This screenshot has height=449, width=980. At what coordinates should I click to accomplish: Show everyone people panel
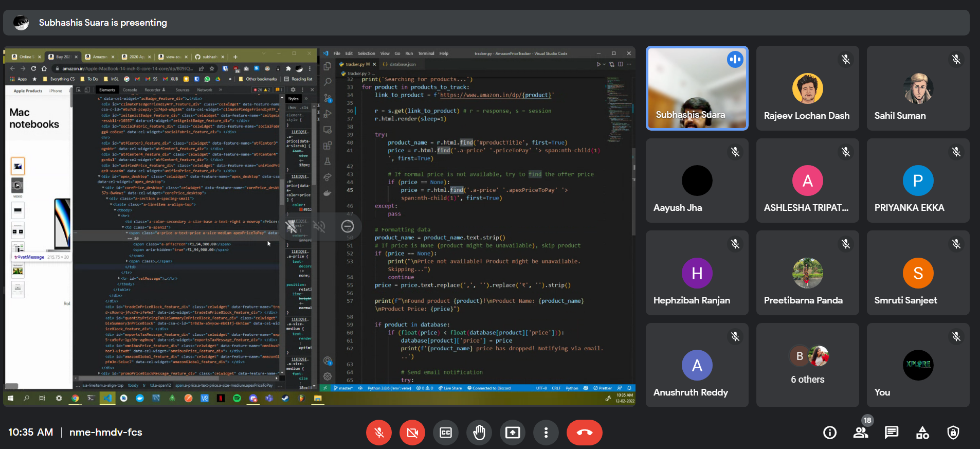click(861, 433)
